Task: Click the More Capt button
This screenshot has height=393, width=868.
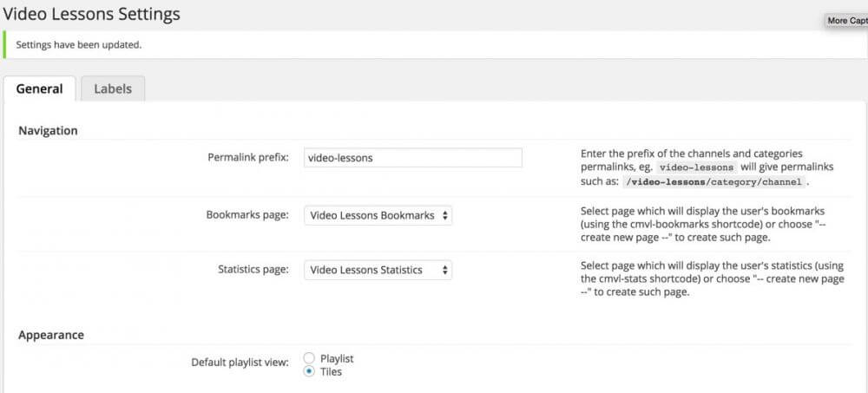Action: 845,20
